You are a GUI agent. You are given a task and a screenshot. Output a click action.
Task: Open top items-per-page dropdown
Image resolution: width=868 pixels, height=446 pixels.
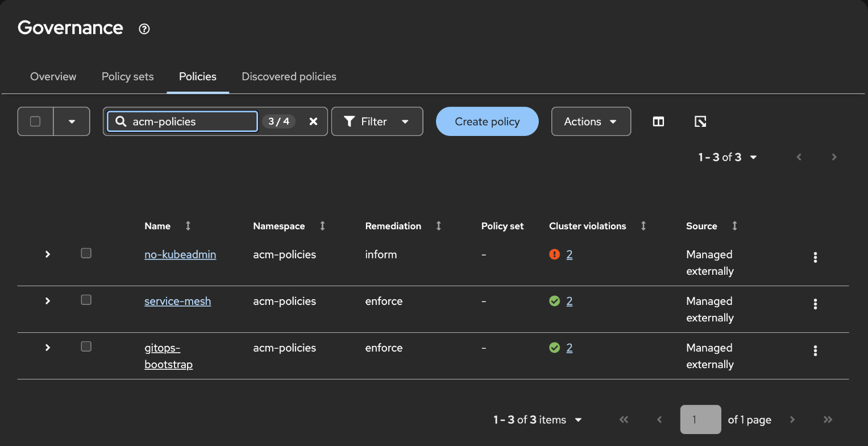(728, 157)
